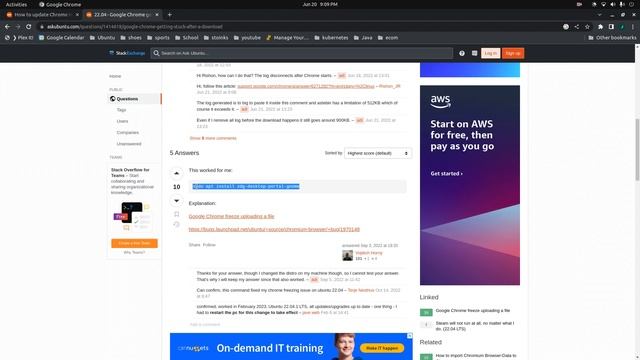Click Make IT happen ad button

click(x=382, y=348)
